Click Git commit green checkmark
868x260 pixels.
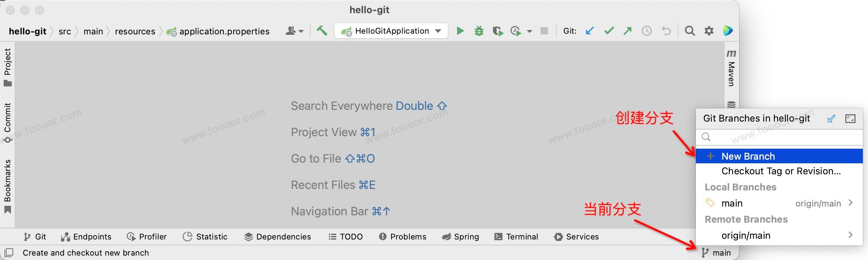[609, 31]
